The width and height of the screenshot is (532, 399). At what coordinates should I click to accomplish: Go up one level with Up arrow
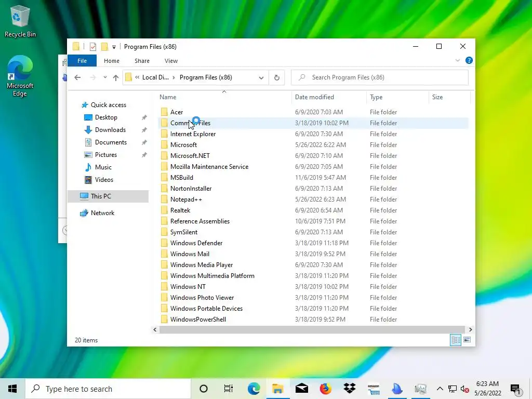[x=116, y=78]
